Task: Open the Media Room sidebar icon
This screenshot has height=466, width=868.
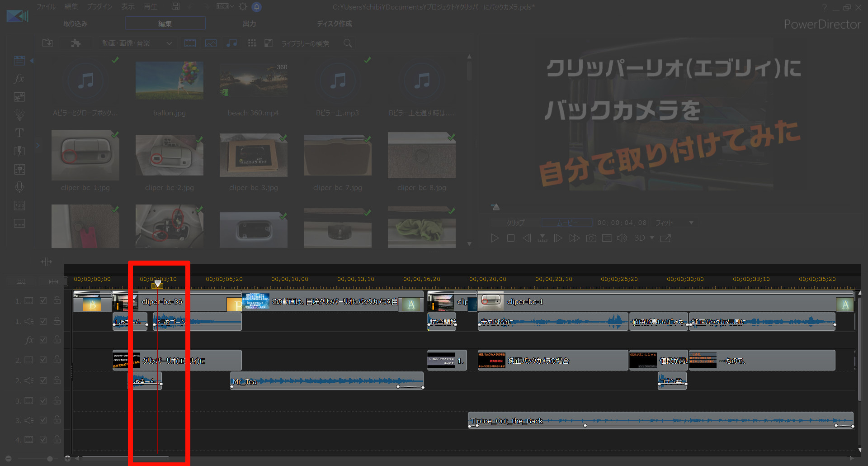Action: [19, 60]
